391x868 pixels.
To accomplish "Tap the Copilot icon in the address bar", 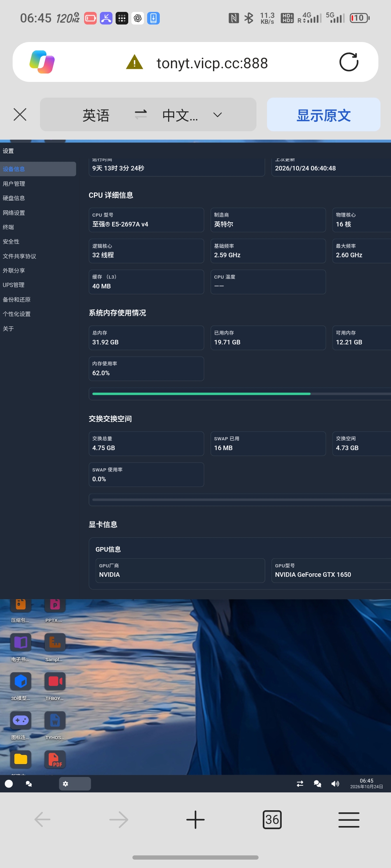I will point(42,62).
